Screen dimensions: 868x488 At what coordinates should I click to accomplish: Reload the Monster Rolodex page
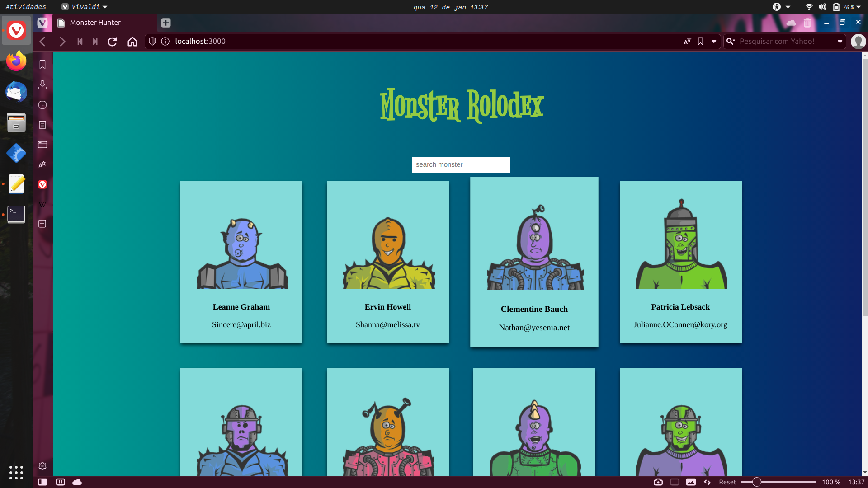112,41
